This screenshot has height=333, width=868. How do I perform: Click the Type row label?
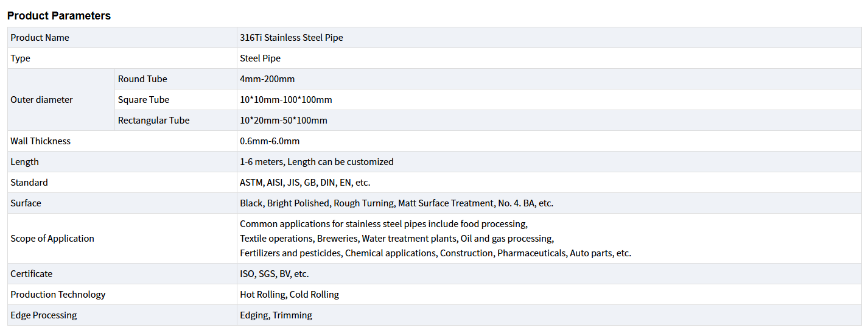20,58
